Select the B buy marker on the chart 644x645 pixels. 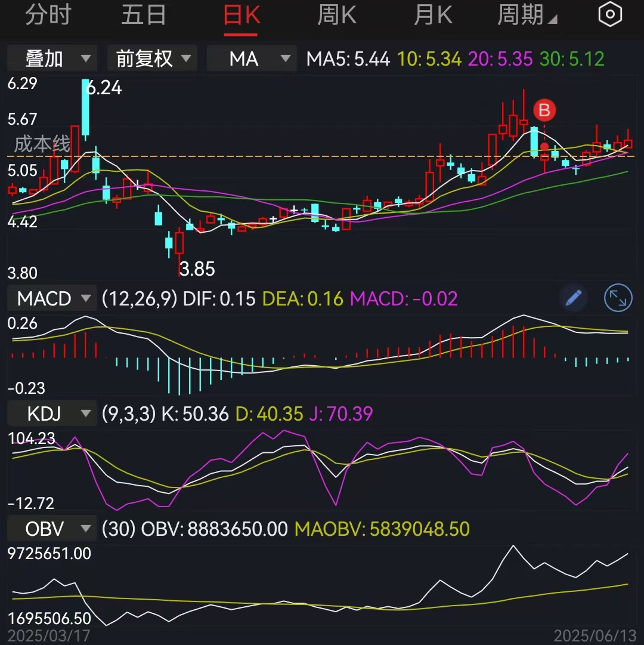coord(544,110)
